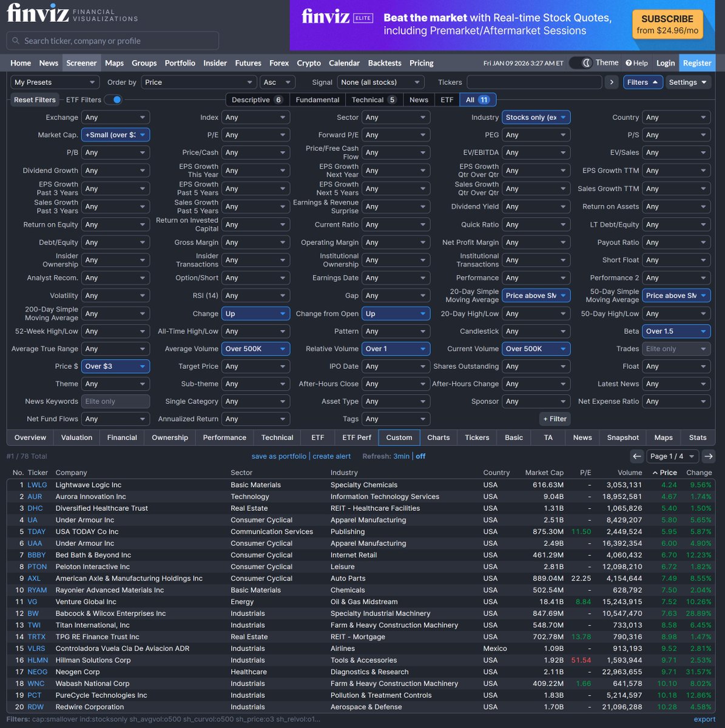Image resolution: width=725 pixels, height=728 pixels.
Task: Click the save as portfolio link
Action: (279, 456)
